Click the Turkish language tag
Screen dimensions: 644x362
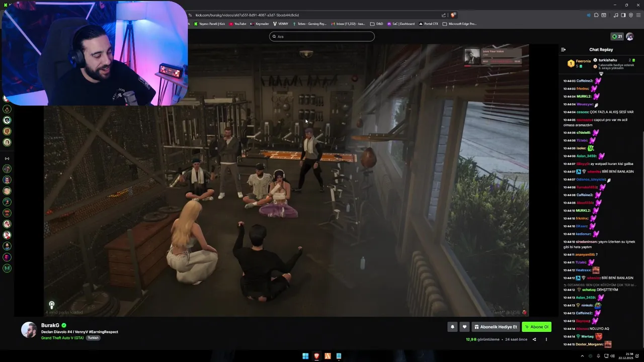pyautogui.click(x=93, y=338)
